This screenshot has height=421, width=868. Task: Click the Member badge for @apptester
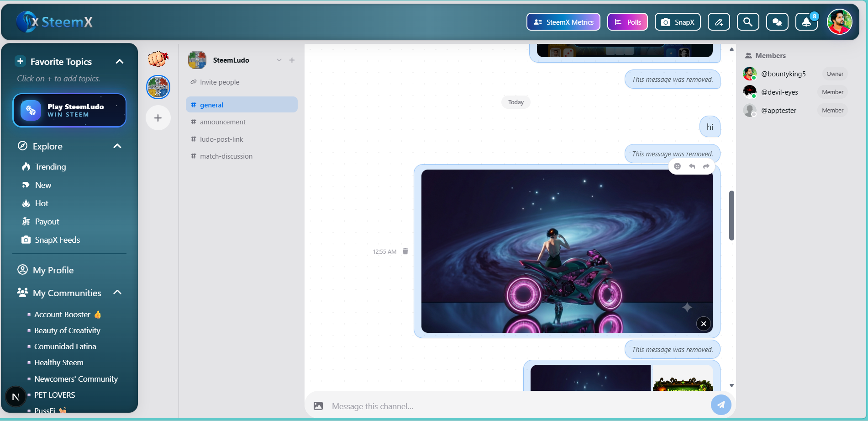point(832,110)
